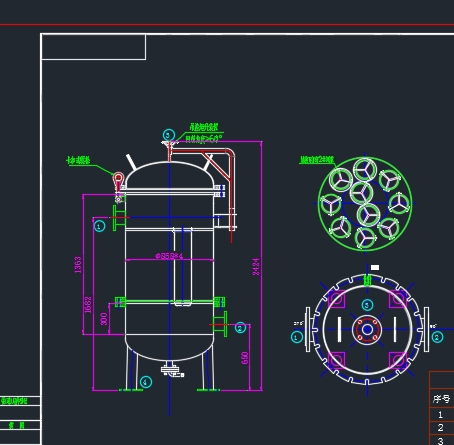Select the 序号 header cell in the table
The height and width of the screenshot is (445, 454).
coord(442,399)
